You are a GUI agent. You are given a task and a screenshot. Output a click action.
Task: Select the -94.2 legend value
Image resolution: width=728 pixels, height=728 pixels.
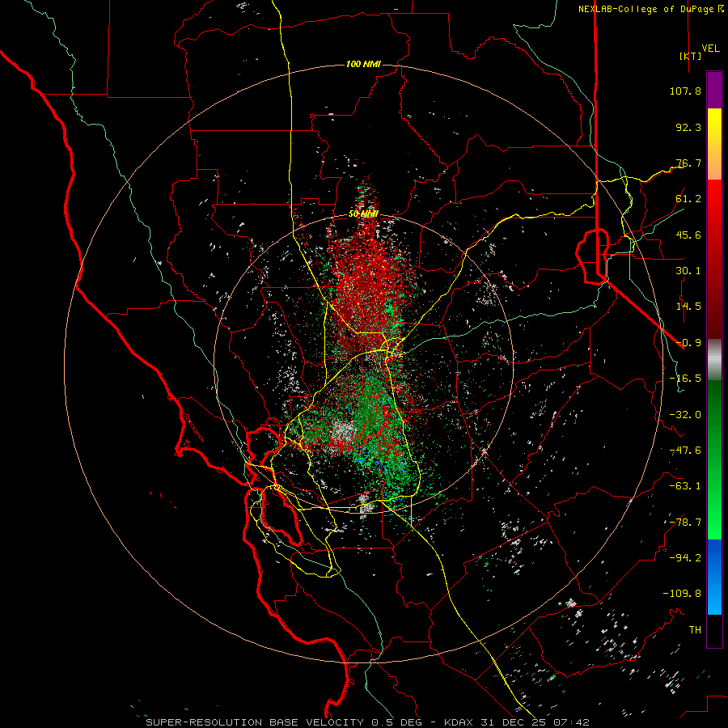coord(685,557)
